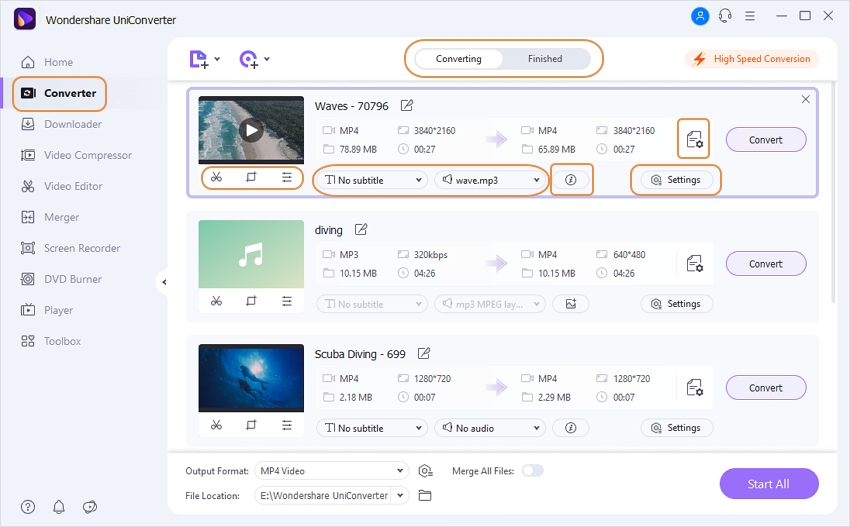This screenshot has width=850, height=527.
Task: Click Convert button for diving file
Action: click(765, 264)
